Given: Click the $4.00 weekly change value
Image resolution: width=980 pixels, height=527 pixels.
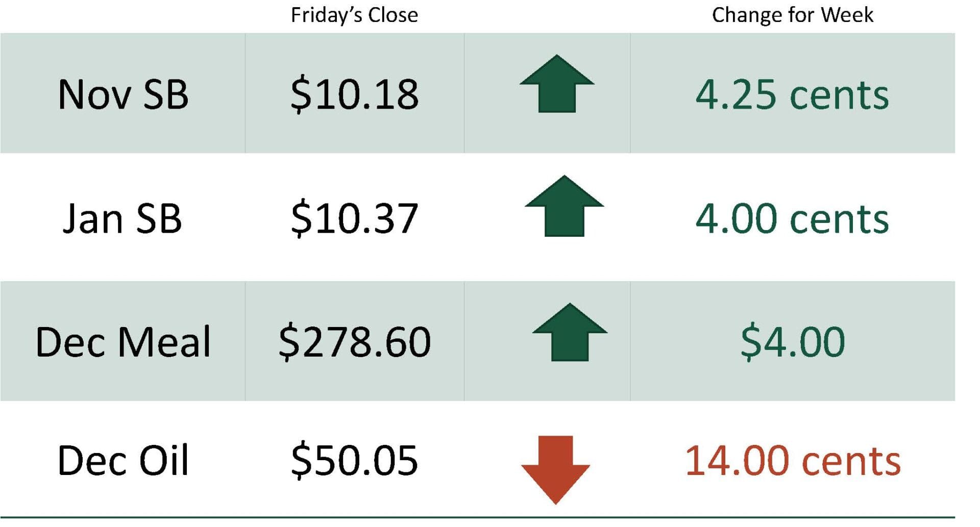Looking at the screenshot, I should 793,341.
